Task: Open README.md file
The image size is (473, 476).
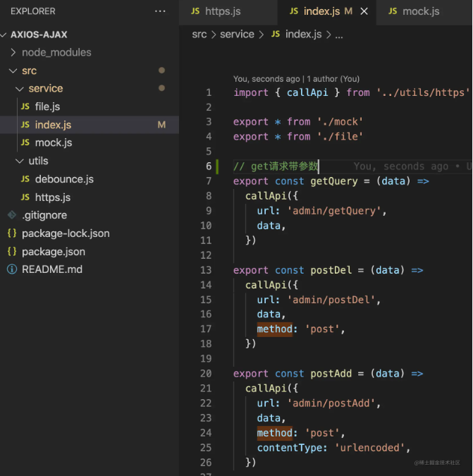Action: (52, 269)
